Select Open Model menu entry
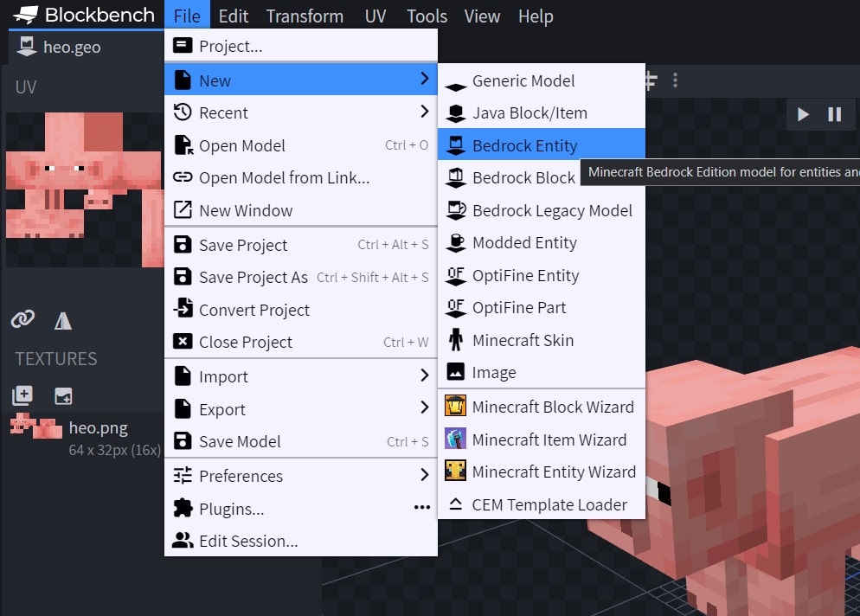The width and height of the screenshot is (860, 616). [300, 145]
